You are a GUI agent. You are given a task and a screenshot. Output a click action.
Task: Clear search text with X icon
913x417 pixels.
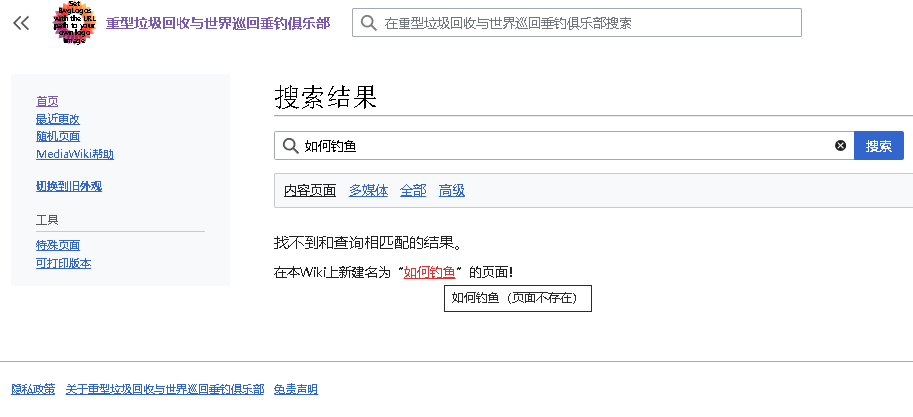pyautogui.click(x=840, y=146)
